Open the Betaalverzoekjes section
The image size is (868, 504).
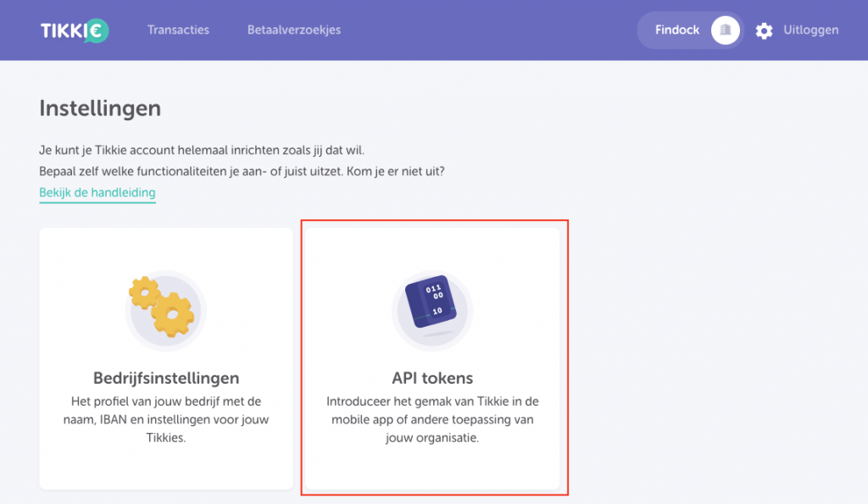293,30
